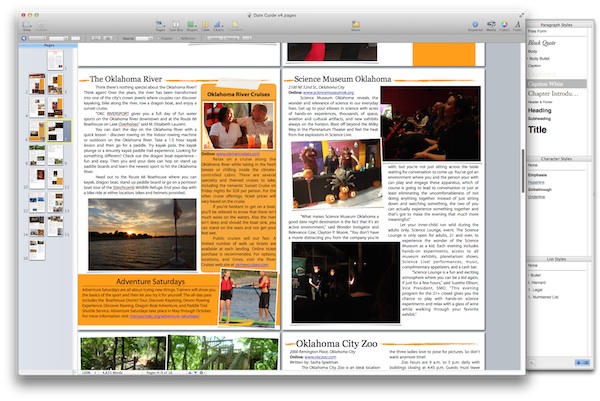Open the okczoo.com link
The width and height of the screenshot is (600, 401).
tap(320, 357)
